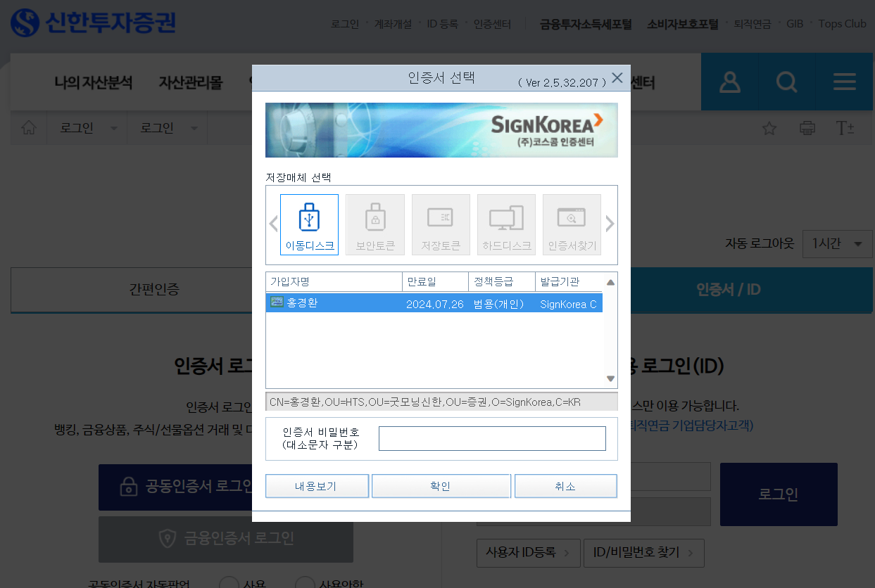This screenshot has width=875, height=588.
Task: Select the 보안토큰 storage icon
Action: click(x=375, y=224)
